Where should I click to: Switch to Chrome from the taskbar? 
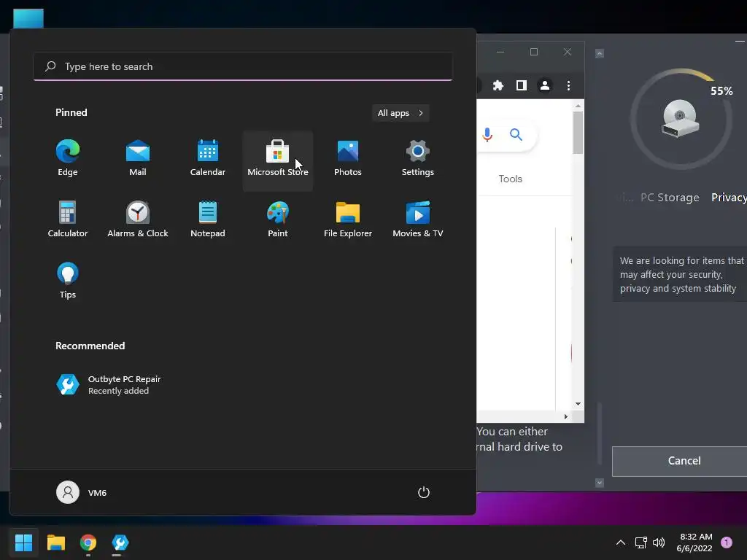click(x=88, y=542)
